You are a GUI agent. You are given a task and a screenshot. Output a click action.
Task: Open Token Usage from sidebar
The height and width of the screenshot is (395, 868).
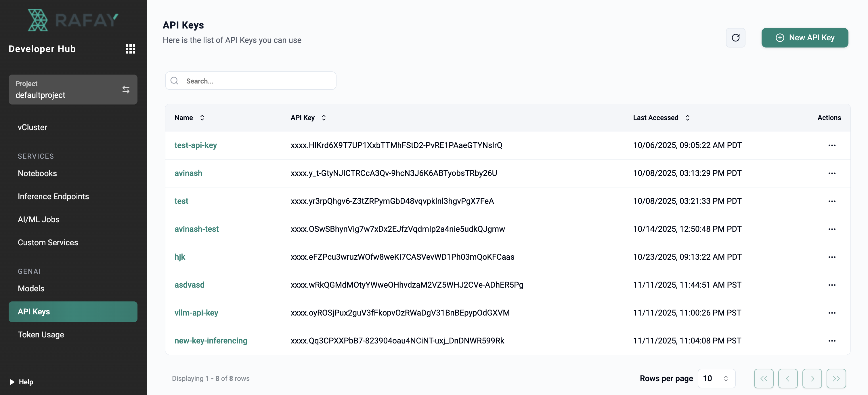[41, 335]
